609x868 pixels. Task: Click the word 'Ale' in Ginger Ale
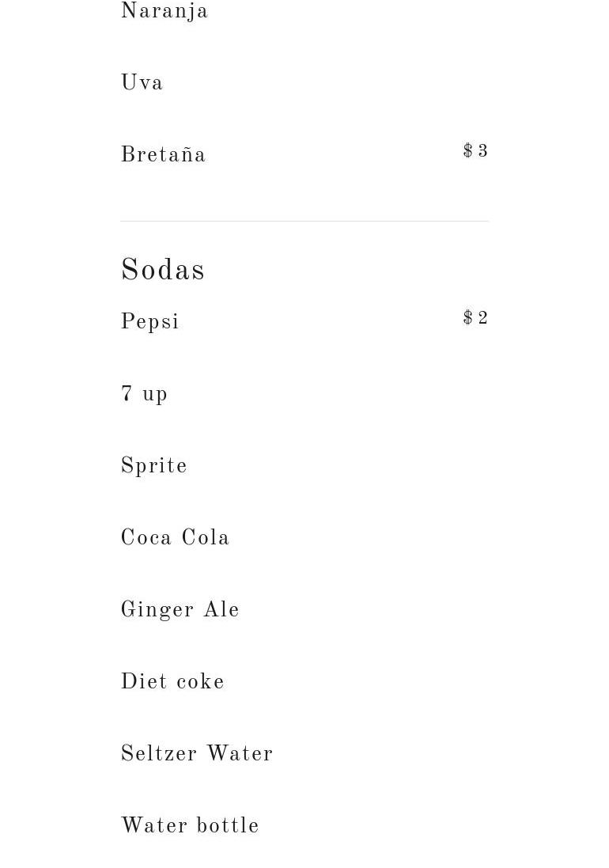[221, 610]
